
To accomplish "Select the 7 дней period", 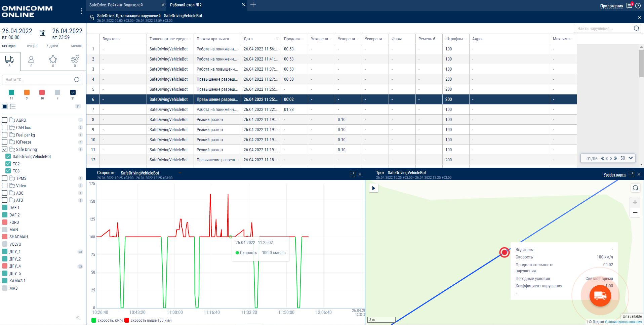I will [52, 46].
